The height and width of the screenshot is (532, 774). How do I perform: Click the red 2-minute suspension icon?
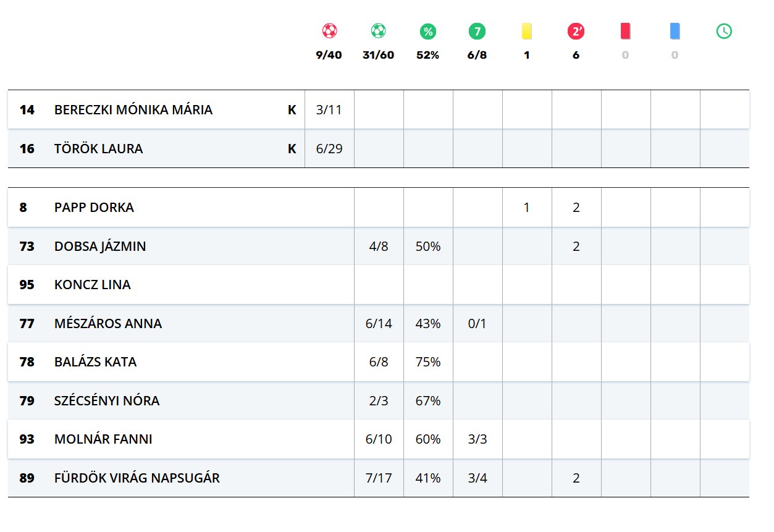pyautogui.click(x=576, y=31)
